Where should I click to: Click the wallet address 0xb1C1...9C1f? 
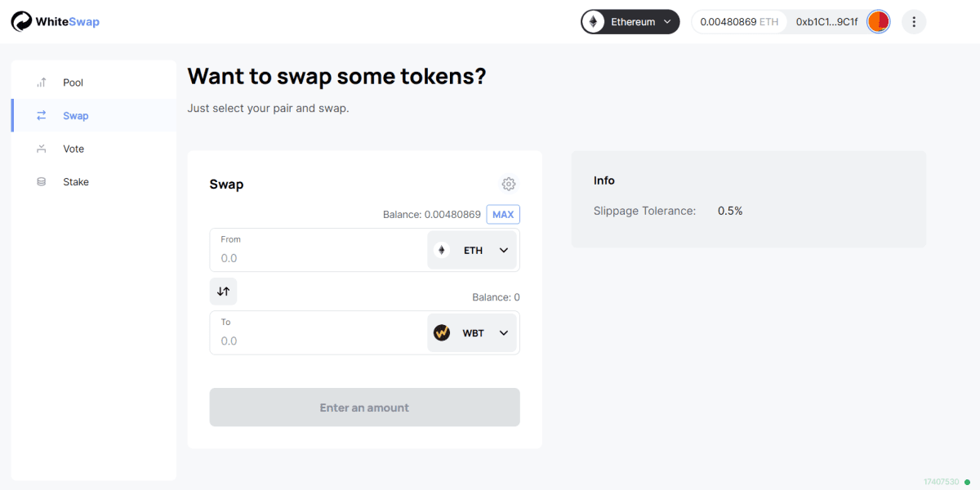(x=826, y=21)
